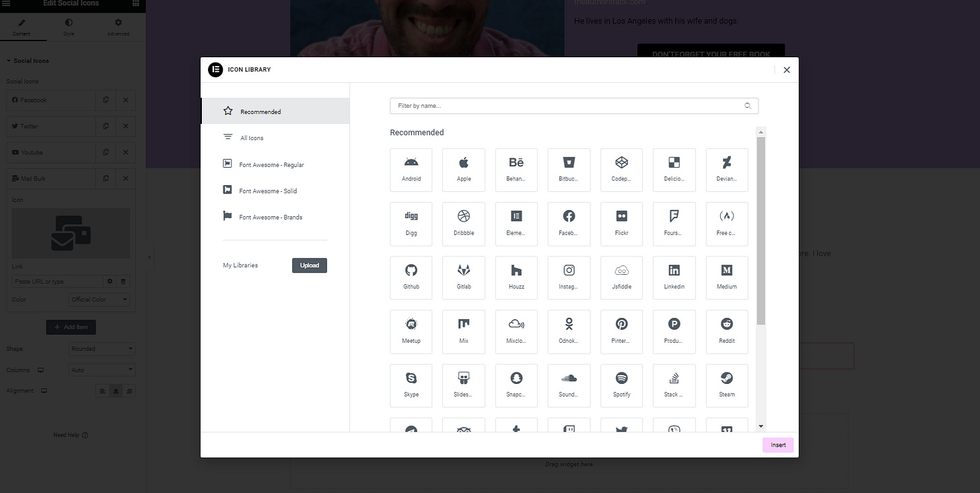The width and height of the screenshot is (980, 493).
Task: Choose the Spotify icon
Action: tap(621, 385)
